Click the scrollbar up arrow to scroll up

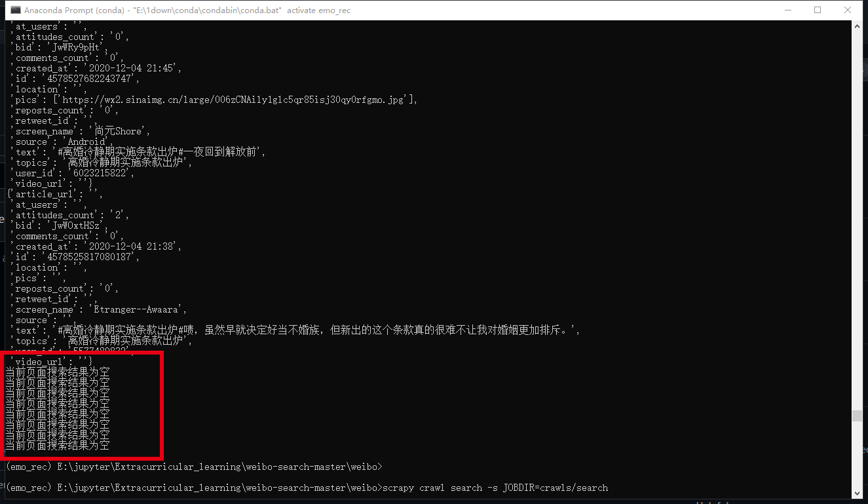click(858, 25)
